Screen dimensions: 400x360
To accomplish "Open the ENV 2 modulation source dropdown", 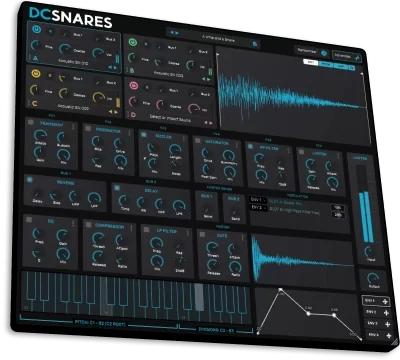I will coord(258,208).
